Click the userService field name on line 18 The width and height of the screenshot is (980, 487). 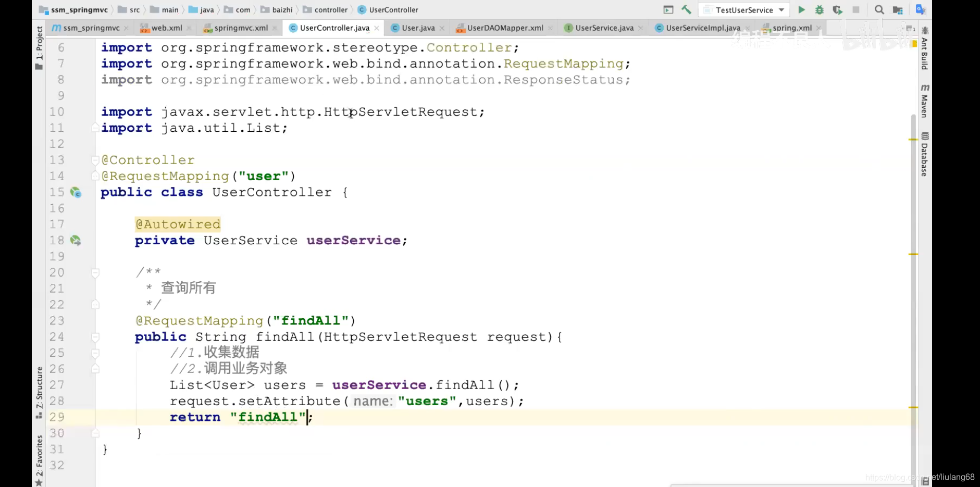354,241
